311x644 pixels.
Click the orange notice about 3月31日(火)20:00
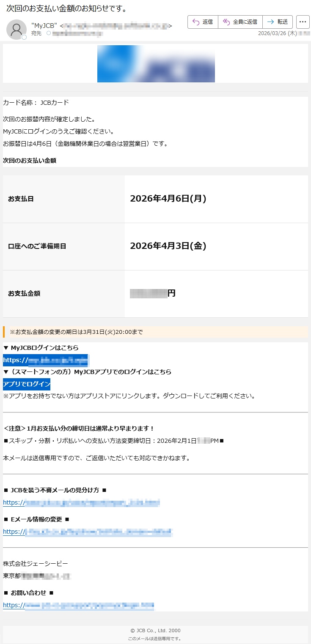(x=76, y=332)
